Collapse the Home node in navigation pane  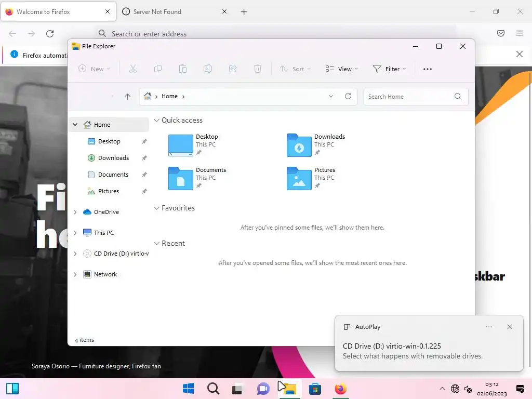click(x=75, y=125)
